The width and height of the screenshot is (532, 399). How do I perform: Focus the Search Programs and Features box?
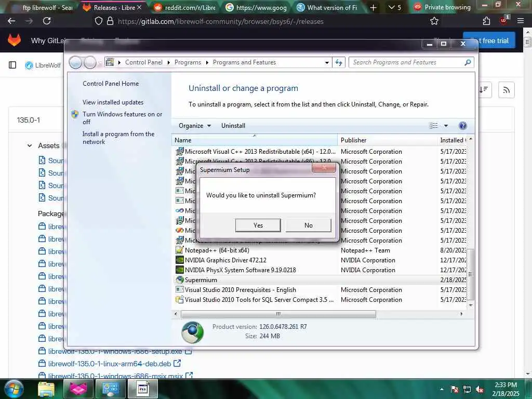(406, 62)
